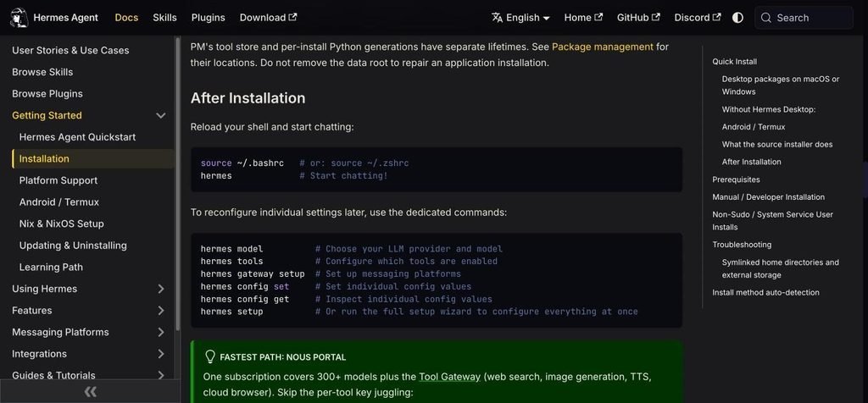Open Hermes Agent Quickstart page
This screenshot has height=403, width=868.
pyautogui.click(x=77, y=137)
